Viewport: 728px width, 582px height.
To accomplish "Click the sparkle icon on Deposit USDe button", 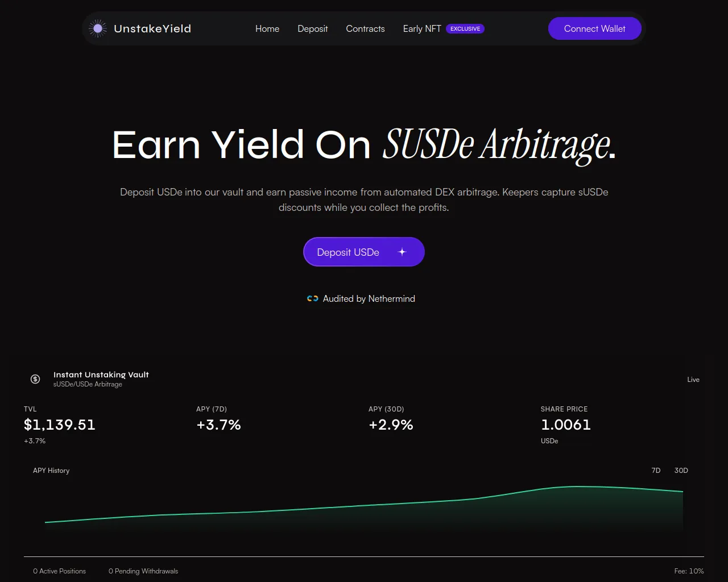I will point(402,252).
